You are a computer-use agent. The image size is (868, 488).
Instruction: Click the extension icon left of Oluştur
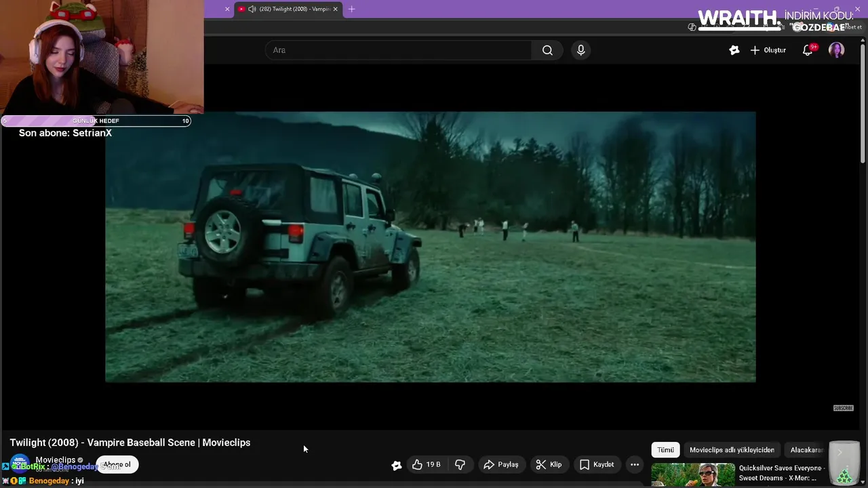point(734,50)
